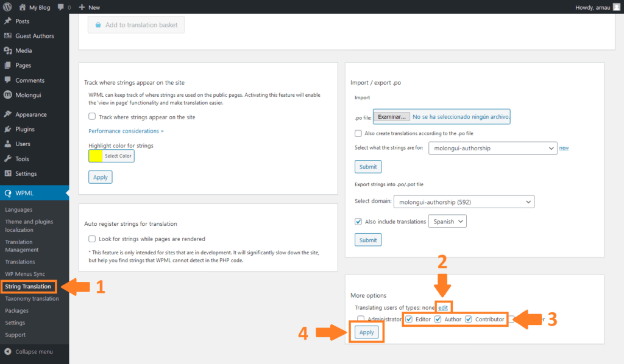Uncheck the Editor user type checkbox
This screenshot has height=364, width=624.
pos(409,319)
